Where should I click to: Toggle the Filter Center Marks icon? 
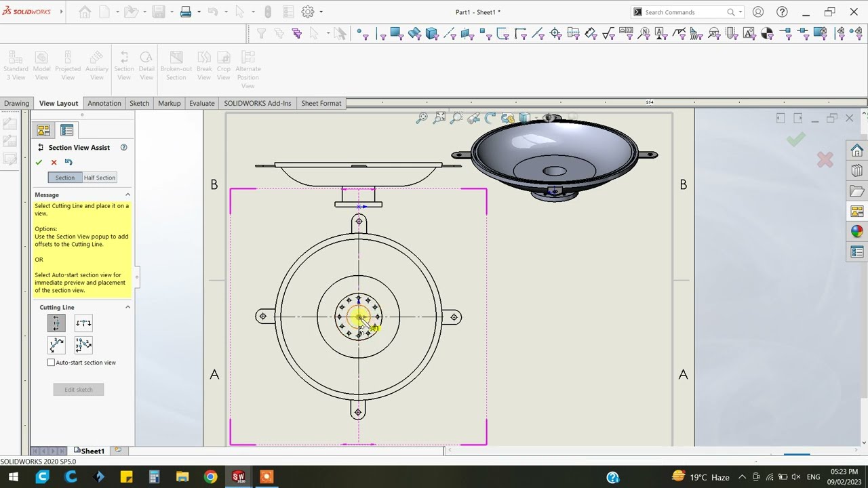coord(556,33)
